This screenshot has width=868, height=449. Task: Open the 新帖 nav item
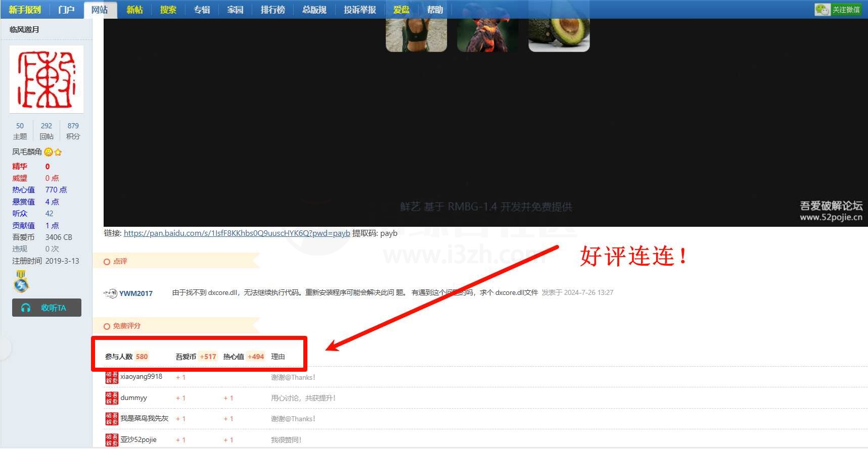pos(134,10)
